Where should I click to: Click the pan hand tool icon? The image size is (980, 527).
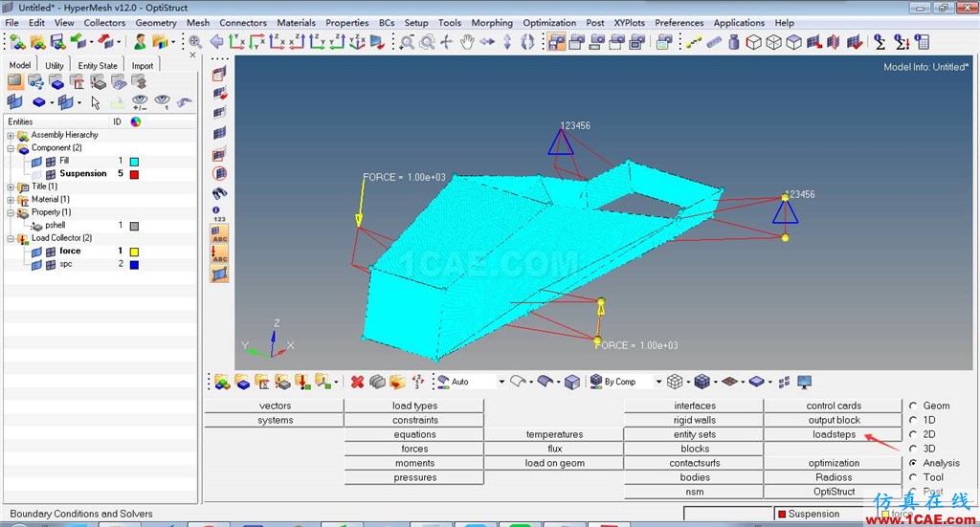[467, 42]
